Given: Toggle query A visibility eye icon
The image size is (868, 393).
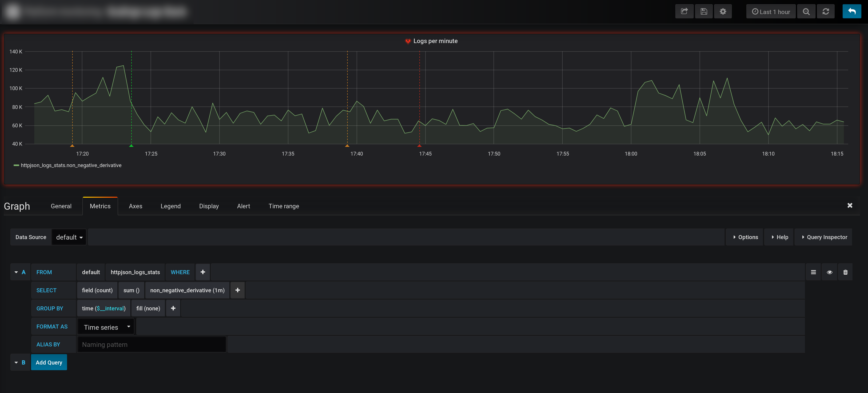Looking at the screenshot, I should (x=829, y=272).
